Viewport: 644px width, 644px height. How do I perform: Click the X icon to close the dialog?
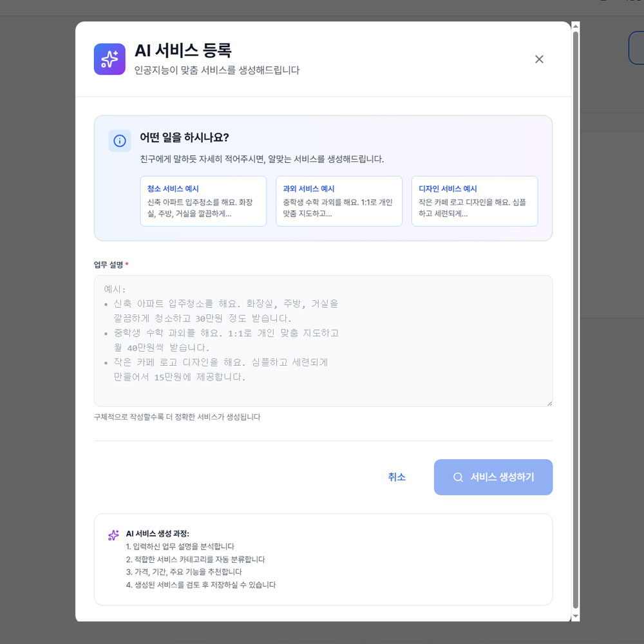pos(539,59)
